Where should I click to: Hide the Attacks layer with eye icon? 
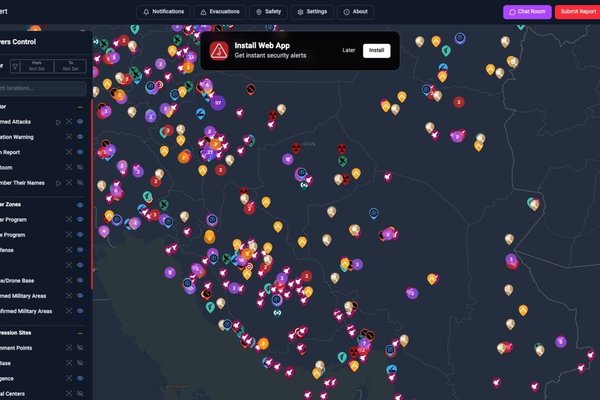[x=80, y=121]
